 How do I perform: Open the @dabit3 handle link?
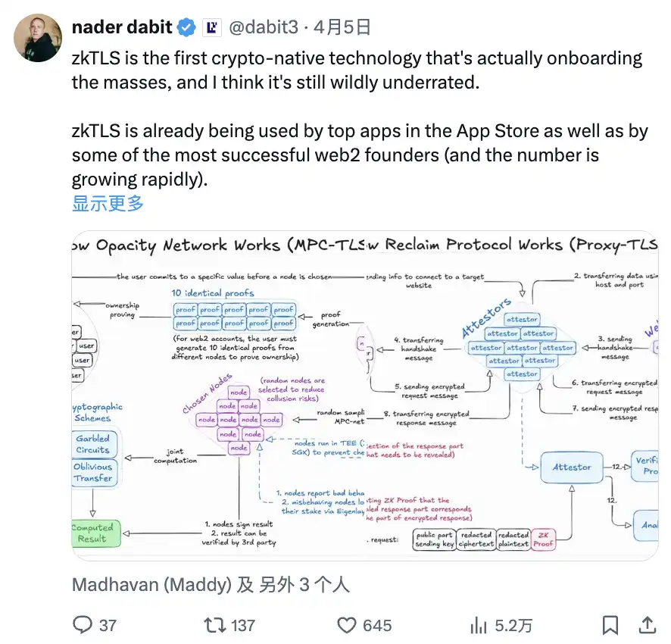264,28
